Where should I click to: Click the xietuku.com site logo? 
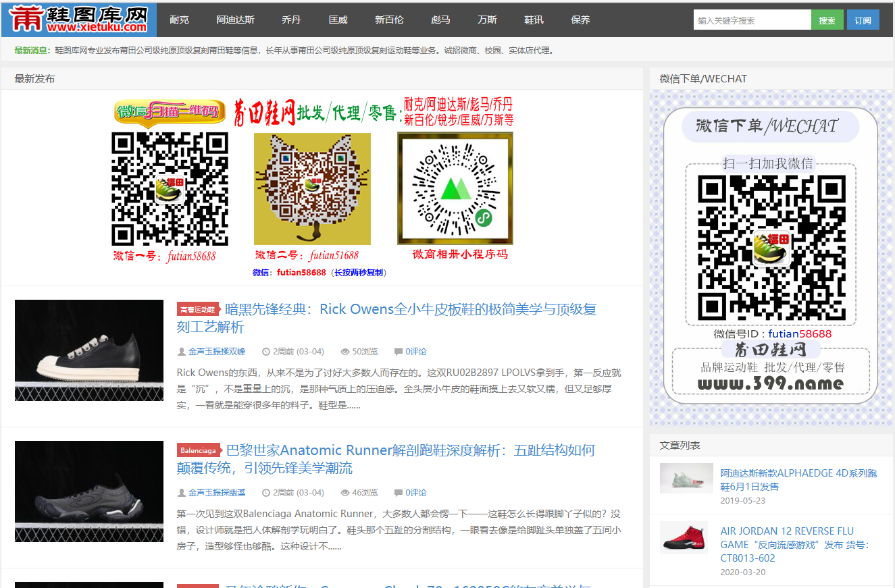tap(78, 20)
